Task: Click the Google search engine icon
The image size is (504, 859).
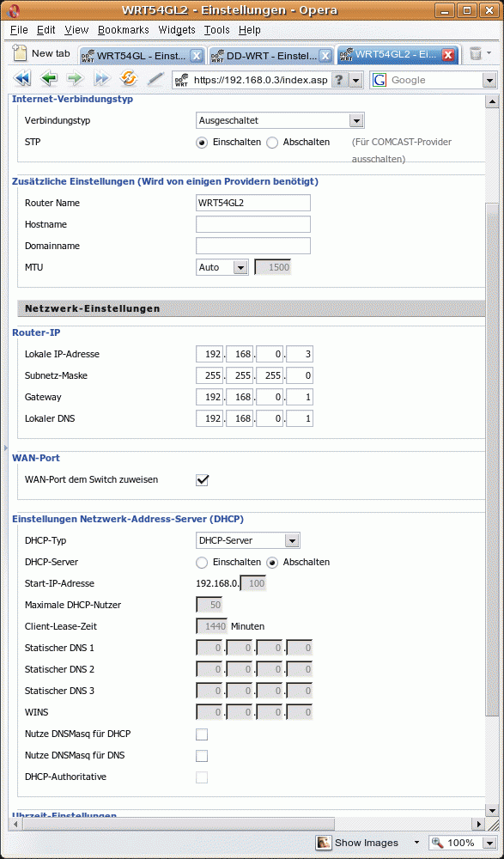Action: [379, 80]
